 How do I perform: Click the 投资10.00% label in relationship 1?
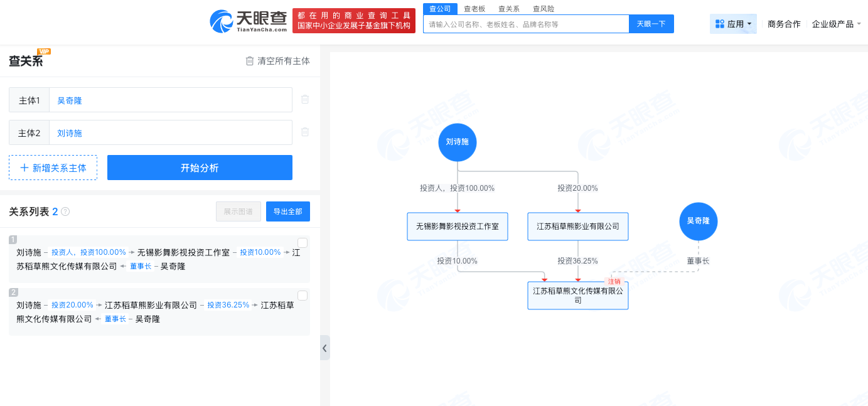(260, 252)
